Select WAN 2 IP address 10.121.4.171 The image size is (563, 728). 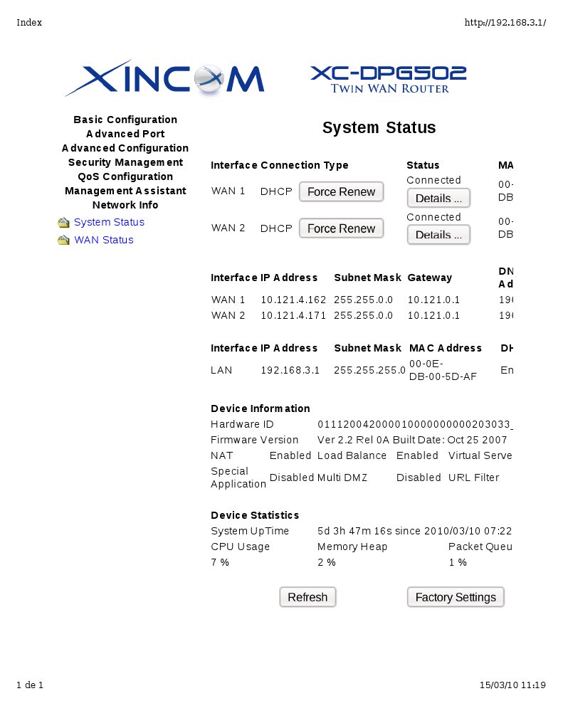[293, 316]
